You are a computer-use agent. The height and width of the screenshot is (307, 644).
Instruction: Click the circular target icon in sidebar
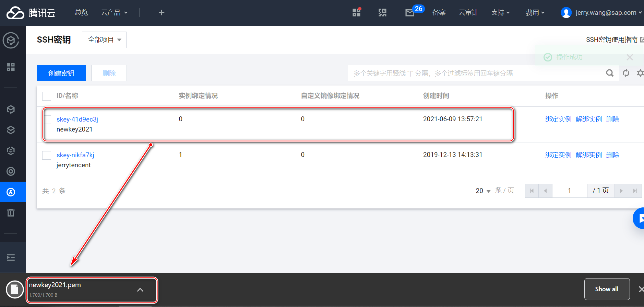tap(11, 171)
